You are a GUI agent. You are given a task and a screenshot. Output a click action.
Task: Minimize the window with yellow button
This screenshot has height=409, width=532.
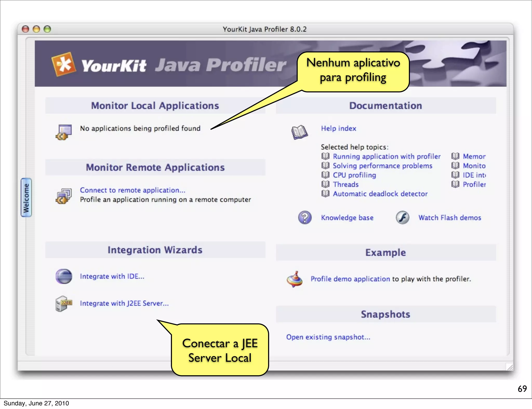pos(36,29)
